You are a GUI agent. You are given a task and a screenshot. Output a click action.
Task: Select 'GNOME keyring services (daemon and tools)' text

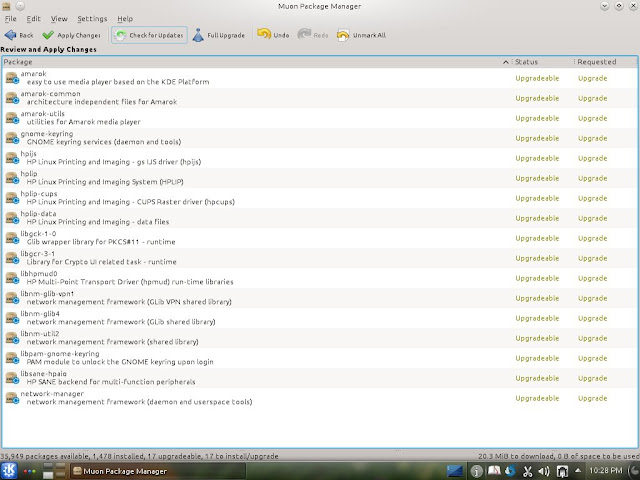coord(104,142)
